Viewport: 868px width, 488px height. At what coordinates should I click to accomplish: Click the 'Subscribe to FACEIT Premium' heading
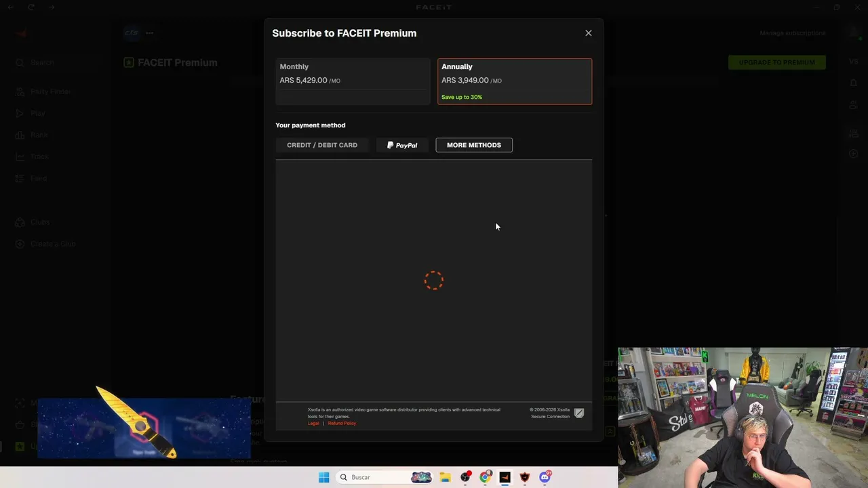tap(344, 33)
